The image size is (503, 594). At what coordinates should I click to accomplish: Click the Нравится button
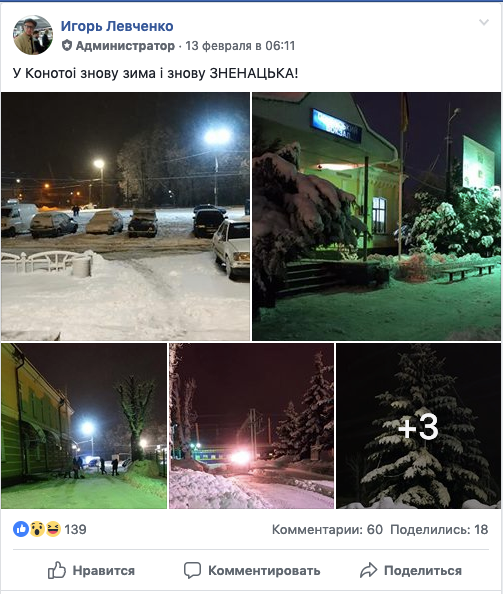(91, 570)
